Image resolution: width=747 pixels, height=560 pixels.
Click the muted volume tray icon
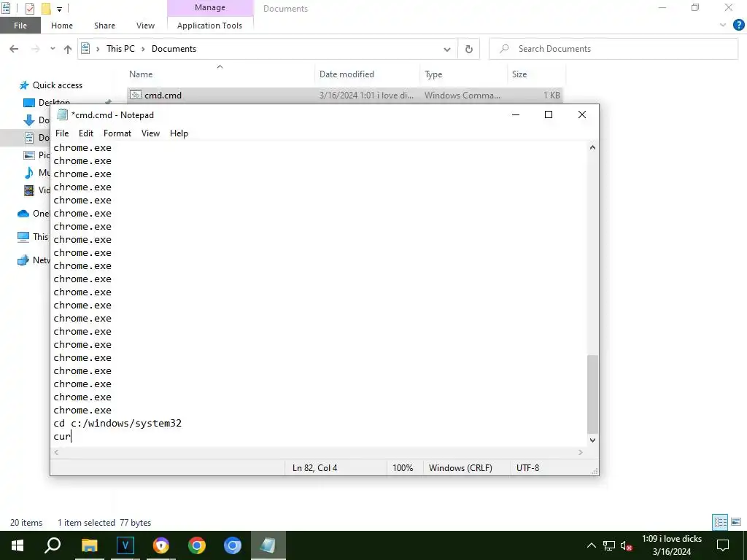[x=627, y=545]
